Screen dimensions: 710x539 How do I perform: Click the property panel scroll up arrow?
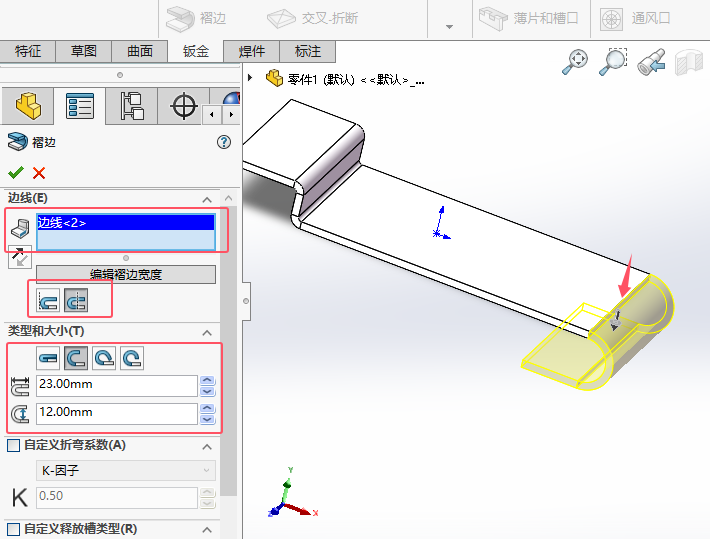pos(229,198)
